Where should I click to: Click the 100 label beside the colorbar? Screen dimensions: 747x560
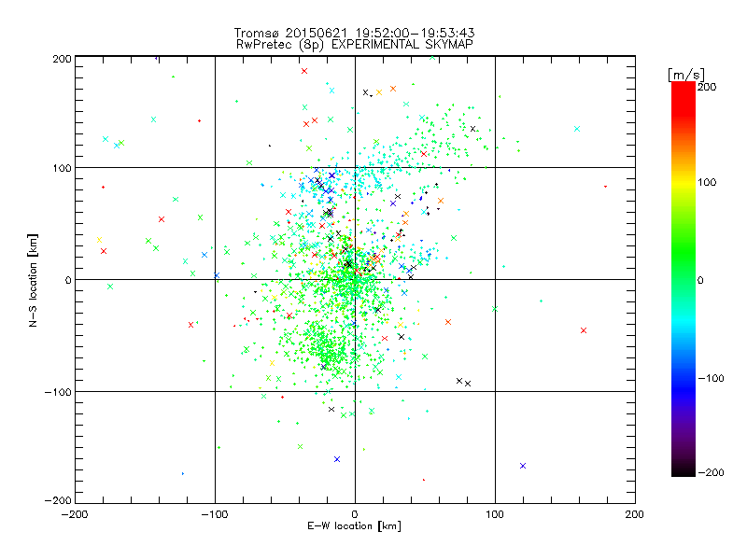(707, 182)
